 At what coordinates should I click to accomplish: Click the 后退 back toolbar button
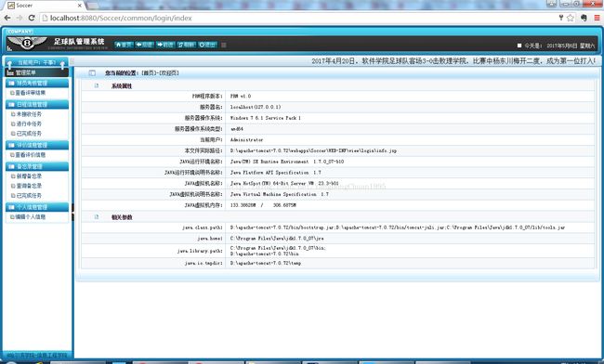tap(144, 45)
